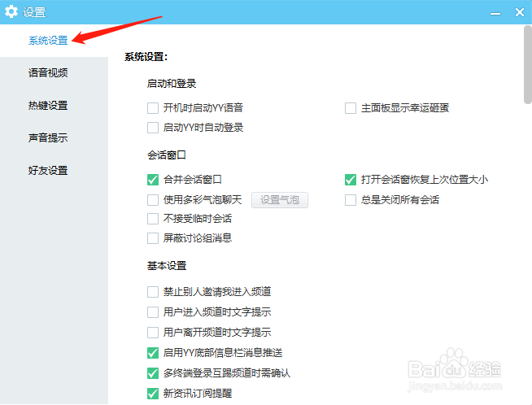Check 使用多彩气泡聊天 option

pos(153,200)
